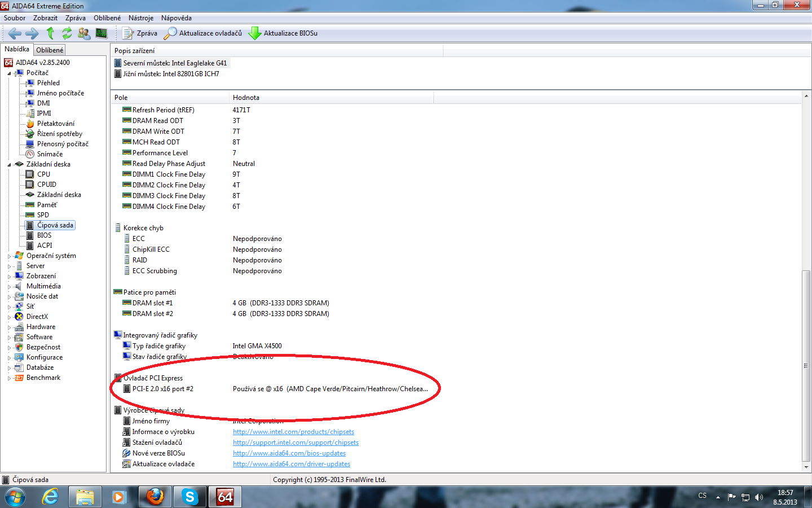This screenshot has width=812, height=508.
Task: Collapse the Počítač tree node
Action: (10, 73)
